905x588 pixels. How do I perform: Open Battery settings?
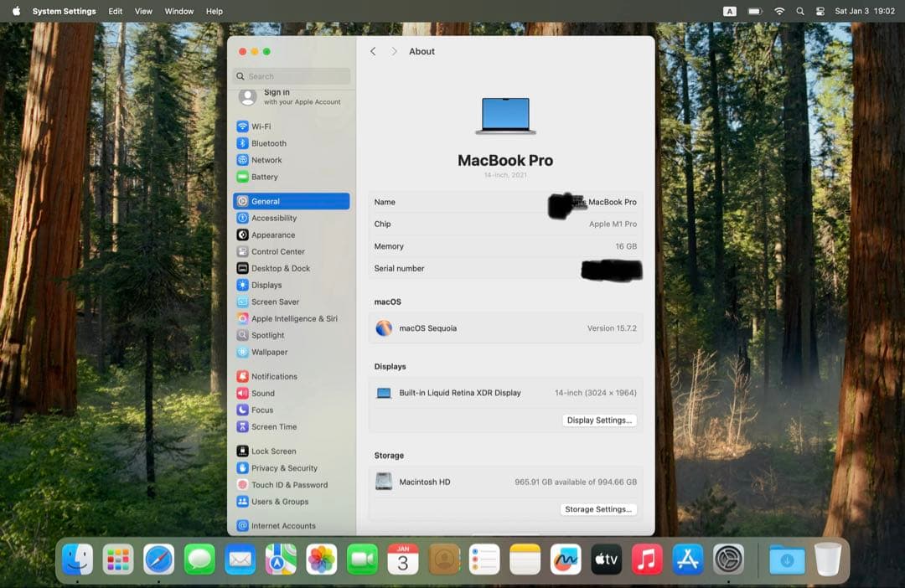click(x=266, y=177)
